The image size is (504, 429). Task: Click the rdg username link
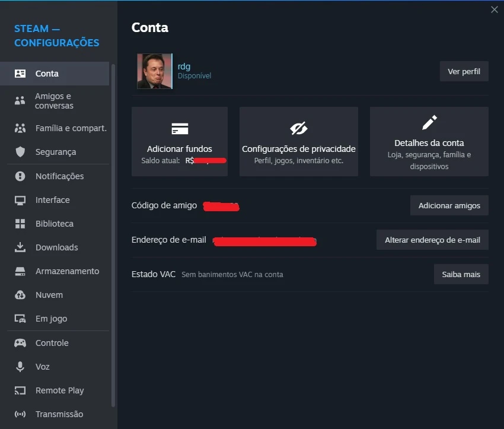click(x=184, y=66)
